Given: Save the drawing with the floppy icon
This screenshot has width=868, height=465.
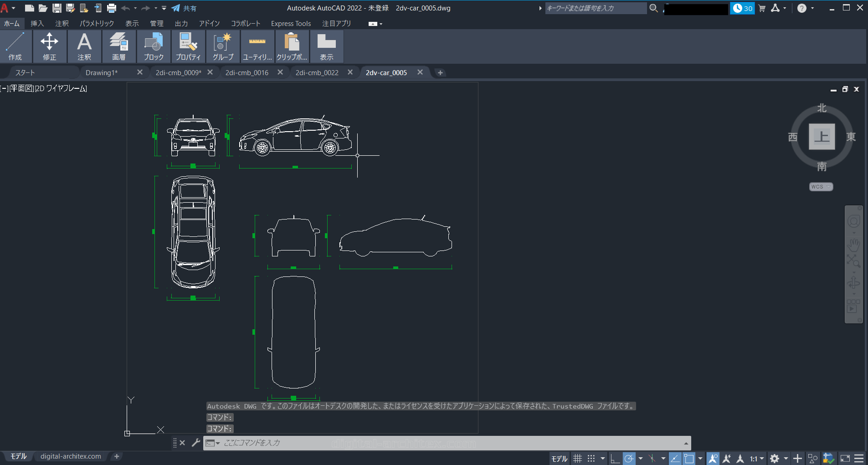Looking at the screenshot, I should tap(56, 8).
